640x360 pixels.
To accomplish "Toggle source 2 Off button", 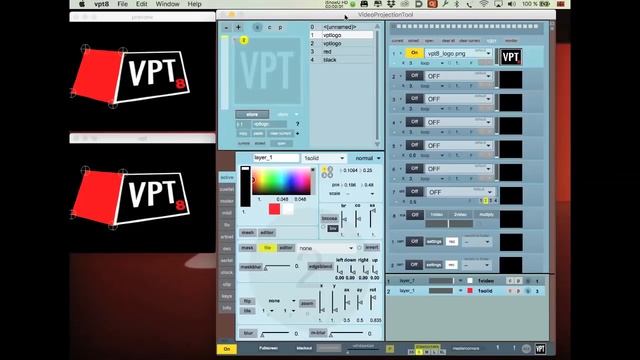I will coord(414,76).
